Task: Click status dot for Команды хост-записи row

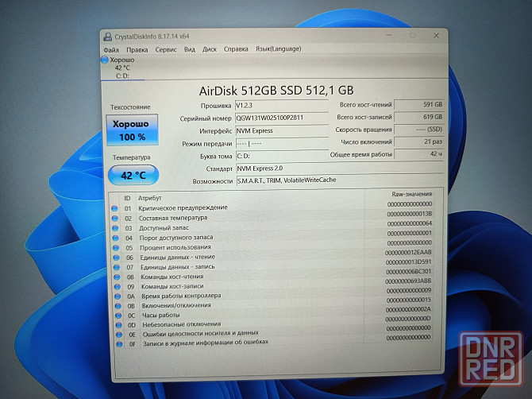Action: click(x=117, y=287)
